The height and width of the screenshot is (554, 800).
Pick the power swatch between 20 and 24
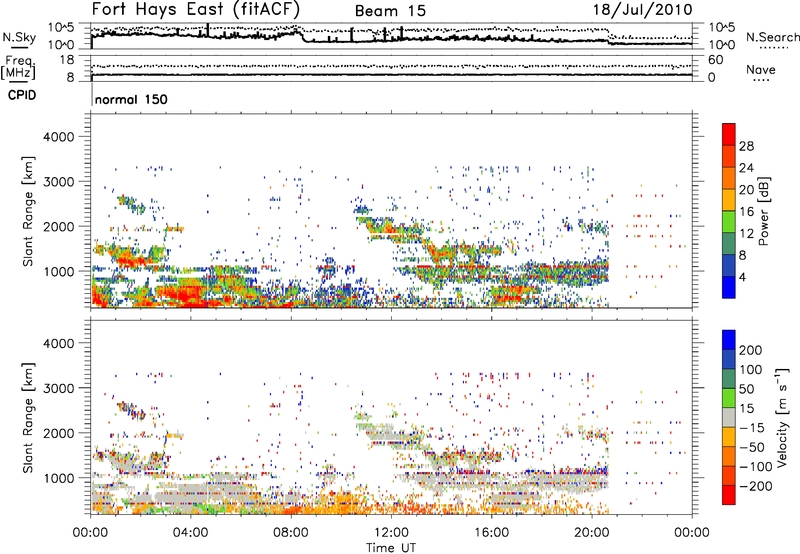(729, 178)
